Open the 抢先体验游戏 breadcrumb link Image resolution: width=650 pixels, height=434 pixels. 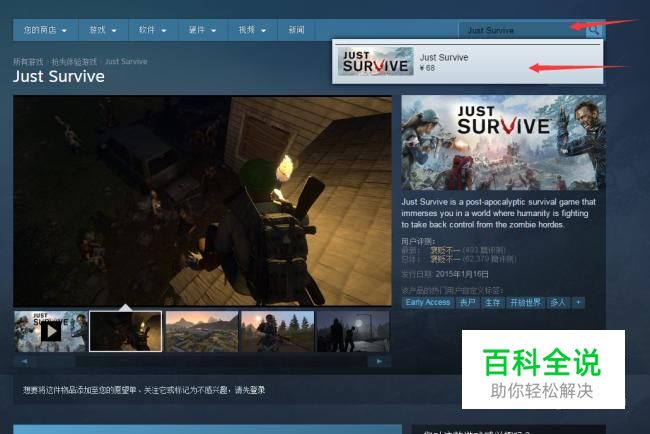click(x=74, y=62)
